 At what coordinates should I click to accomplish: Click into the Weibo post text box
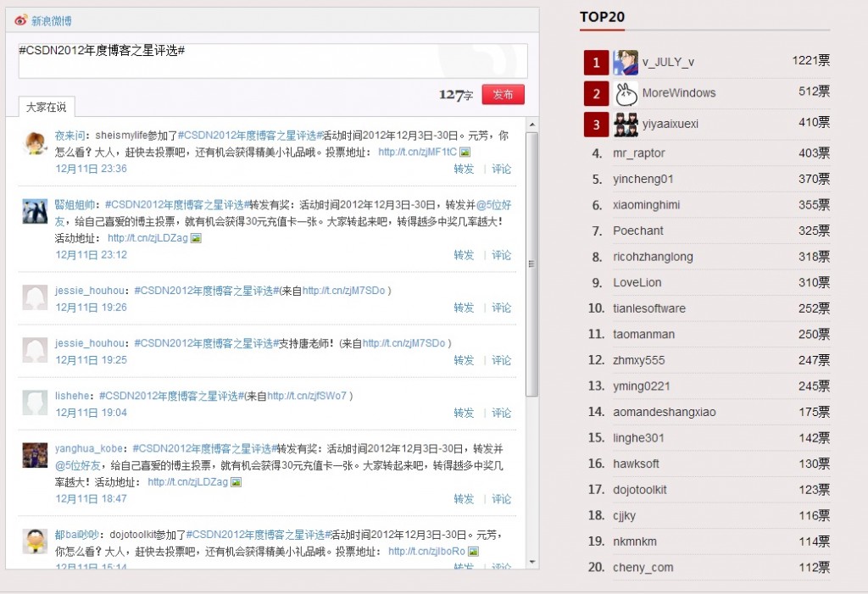coord(272,61)
